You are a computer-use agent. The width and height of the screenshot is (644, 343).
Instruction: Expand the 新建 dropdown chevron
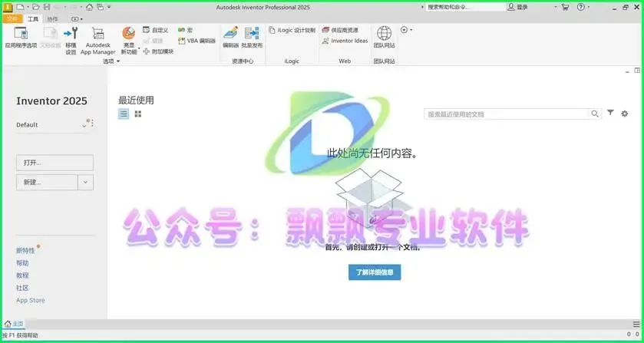point(85,183)
